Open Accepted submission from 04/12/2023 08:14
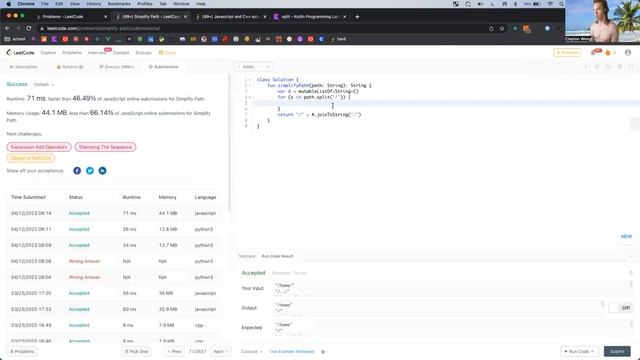The image size is (640, 360). 79,213
